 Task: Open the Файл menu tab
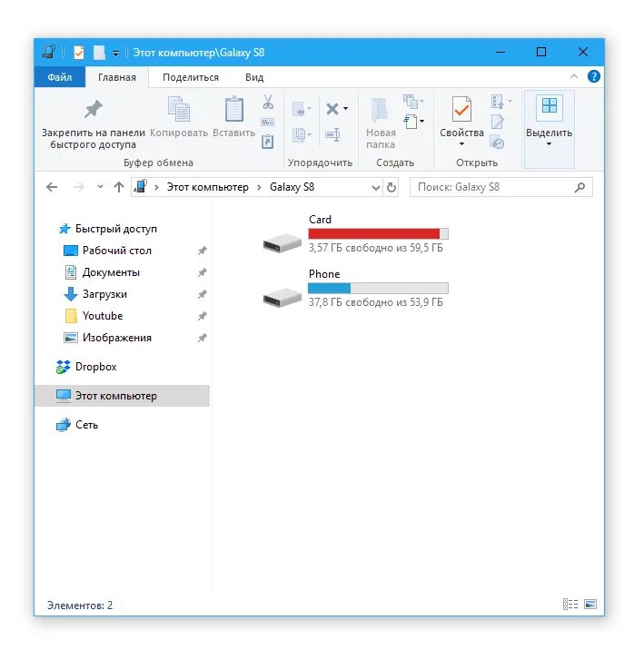point(60,77)
